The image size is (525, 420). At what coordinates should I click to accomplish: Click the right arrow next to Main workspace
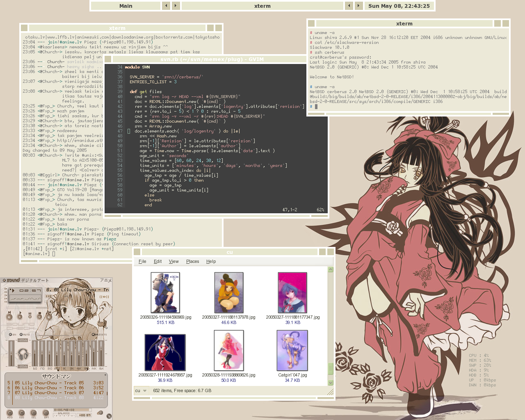(x=176, y=6)
